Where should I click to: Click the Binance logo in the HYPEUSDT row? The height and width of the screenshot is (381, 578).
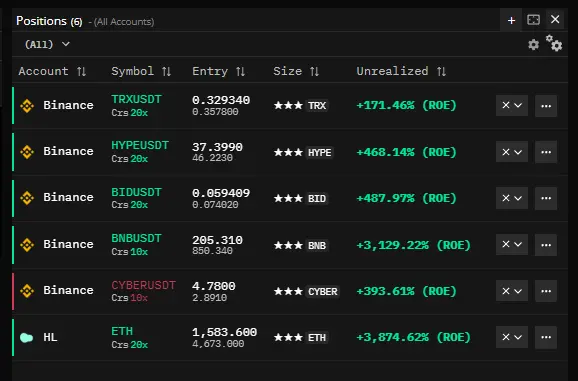[x=27, y=151]
